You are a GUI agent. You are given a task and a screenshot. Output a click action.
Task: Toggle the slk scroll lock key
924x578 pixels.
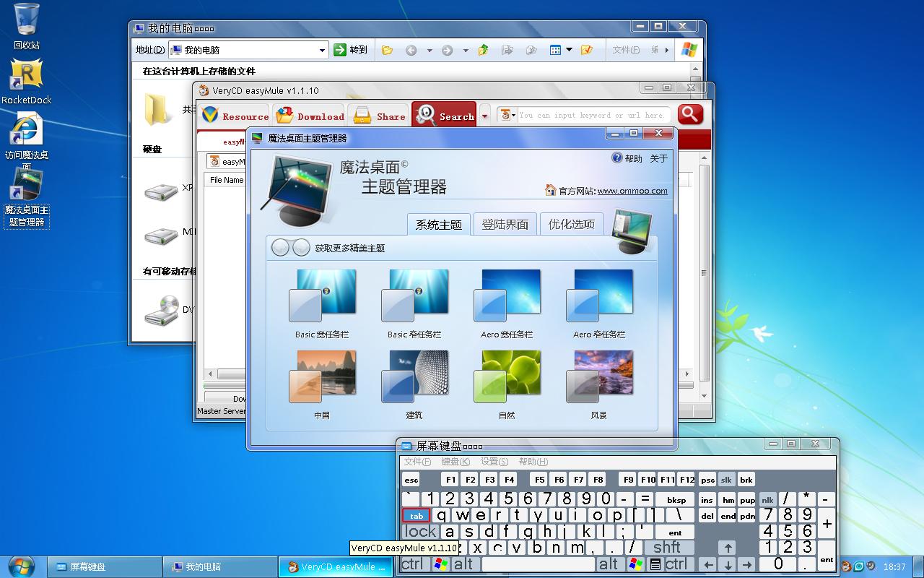[x=726, y=479]
